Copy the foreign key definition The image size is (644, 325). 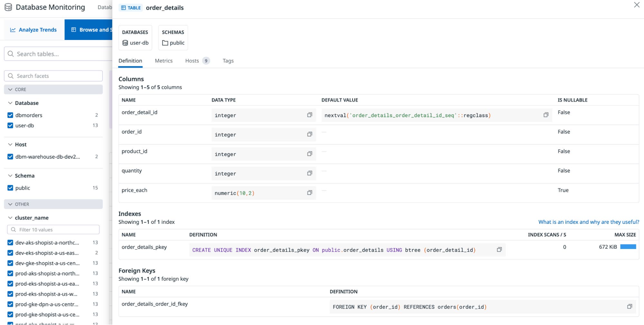629,306
